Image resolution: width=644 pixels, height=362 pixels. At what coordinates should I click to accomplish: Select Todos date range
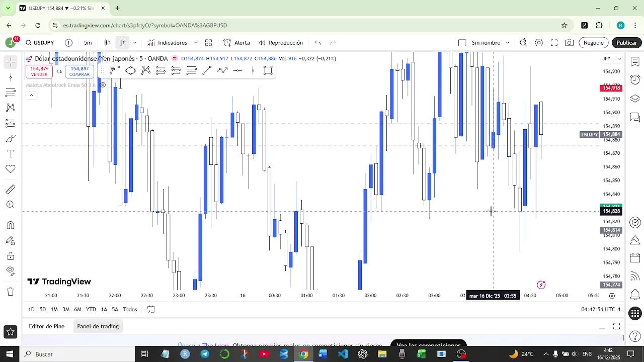pos(130,309)
